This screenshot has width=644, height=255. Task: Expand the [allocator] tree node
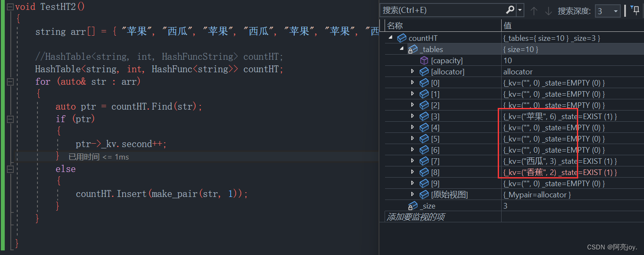[413, 71]
